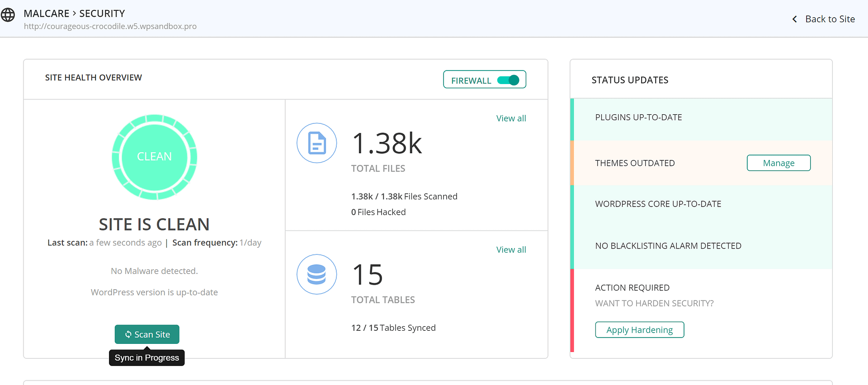Click the ACTION REQUIRED heading
Image resolution: width=868 pixels, height=385 pixels.
click(x=632, y=288)
